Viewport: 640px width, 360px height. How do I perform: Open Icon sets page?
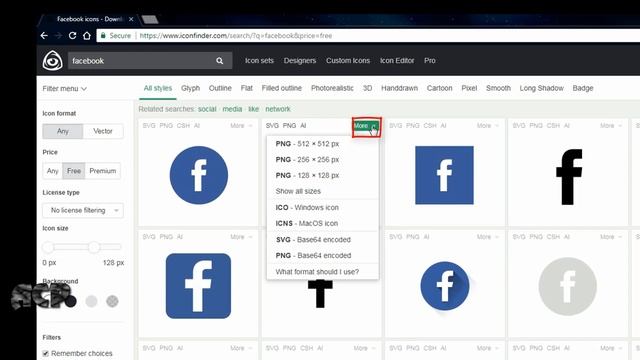point(259,60)
